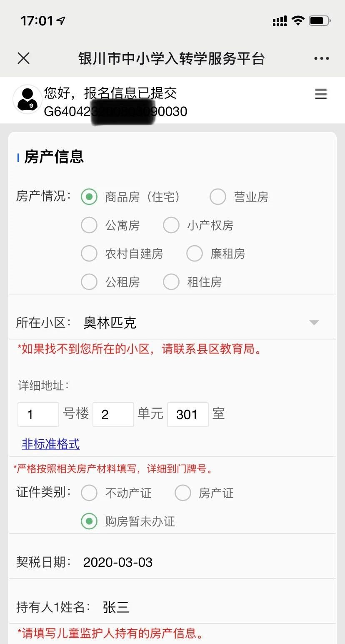Expand the 所在小区 dropdown arrow
345x644 pixels.
(x=314, y=322)
